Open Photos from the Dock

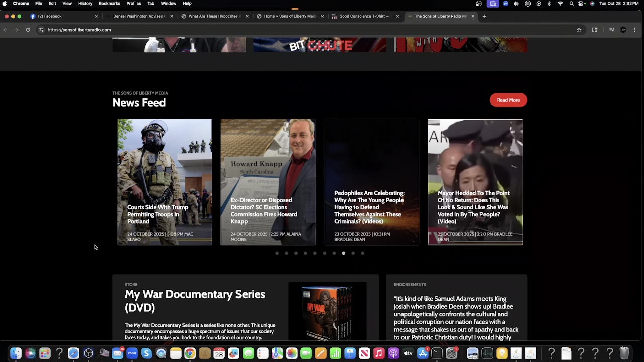pos(292,353)
